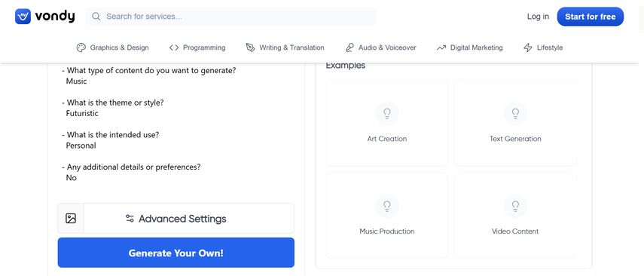Click the image upload icon button
This screenshot has width=644, height=276.
pyautogui.click(x=71, y=219)
